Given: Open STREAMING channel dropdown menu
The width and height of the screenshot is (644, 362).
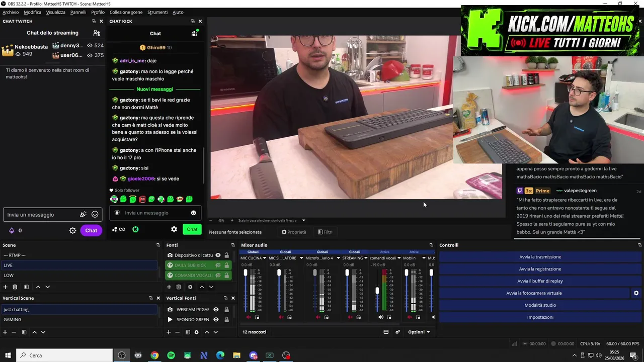Looking at the screenshot, I should point(366,258).
